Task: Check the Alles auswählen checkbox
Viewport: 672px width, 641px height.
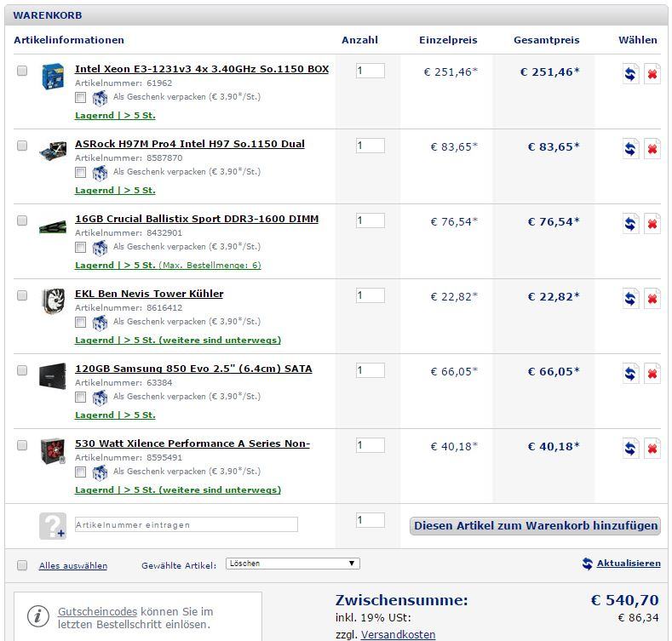Action: pos(22,565)
